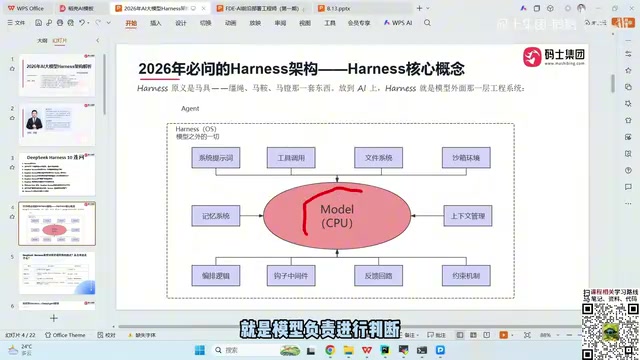
Task: Click the undo arrow icon
Action: [x=82, y=23]
